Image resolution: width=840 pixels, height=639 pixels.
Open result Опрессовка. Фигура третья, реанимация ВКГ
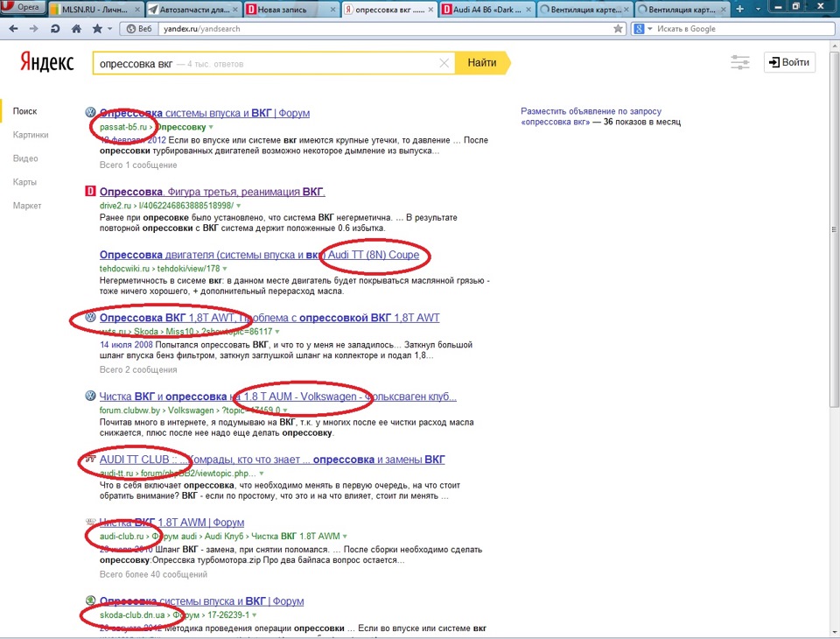coord(212,192)
